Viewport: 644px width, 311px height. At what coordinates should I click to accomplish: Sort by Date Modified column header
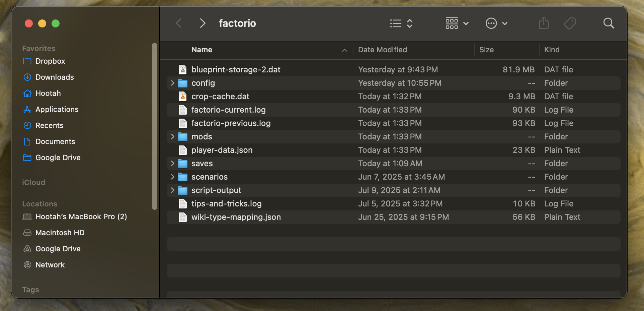tap(383, 50)
